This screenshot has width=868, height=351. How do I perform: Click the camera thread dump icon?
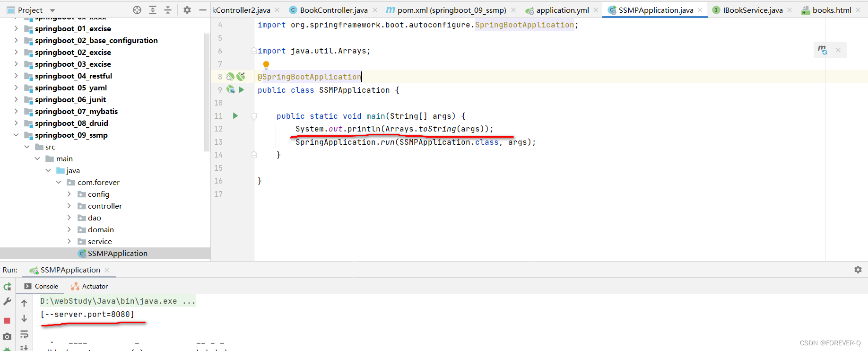coord(7,336)
